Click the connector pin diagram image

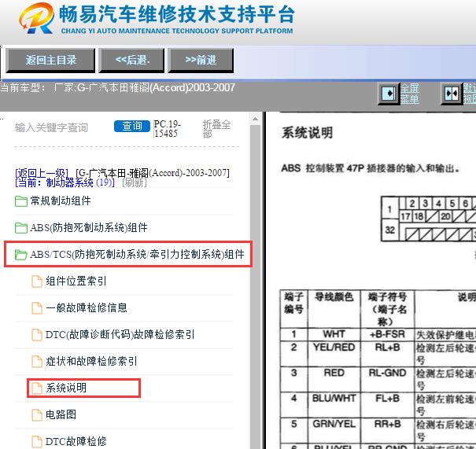tap(428, 219)
